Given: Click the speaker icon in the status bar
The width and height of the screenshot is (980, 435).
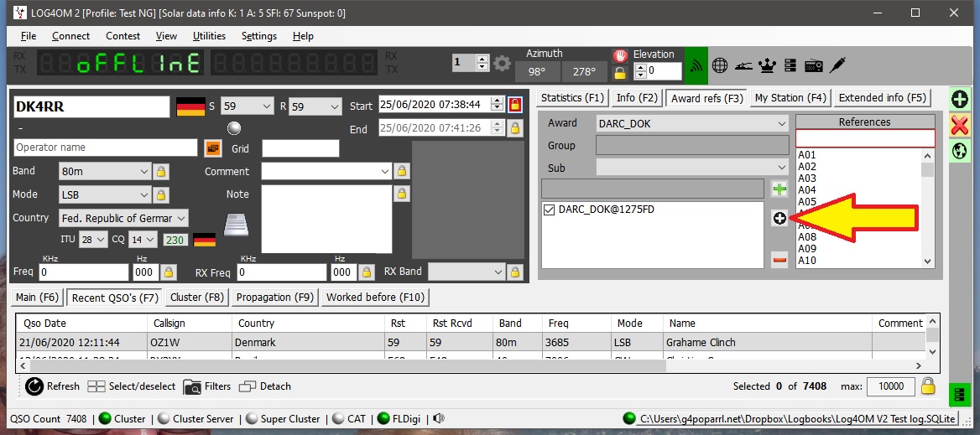Looking at the screenshot, I should pos(438,419).
